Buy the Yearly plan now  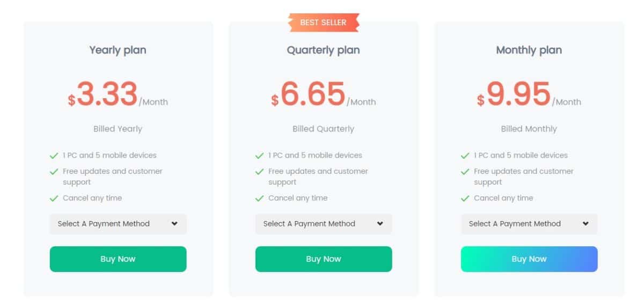(x=118, y=259)
